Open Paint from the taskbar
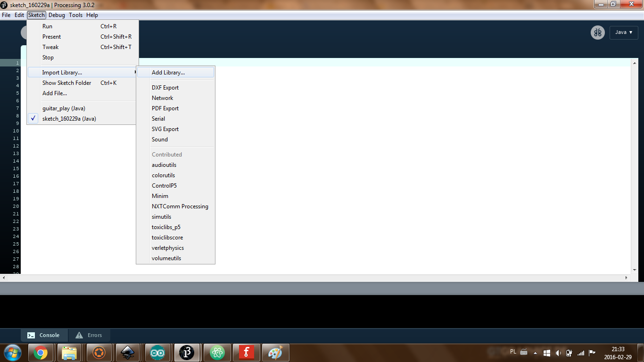 click(275, 353)
